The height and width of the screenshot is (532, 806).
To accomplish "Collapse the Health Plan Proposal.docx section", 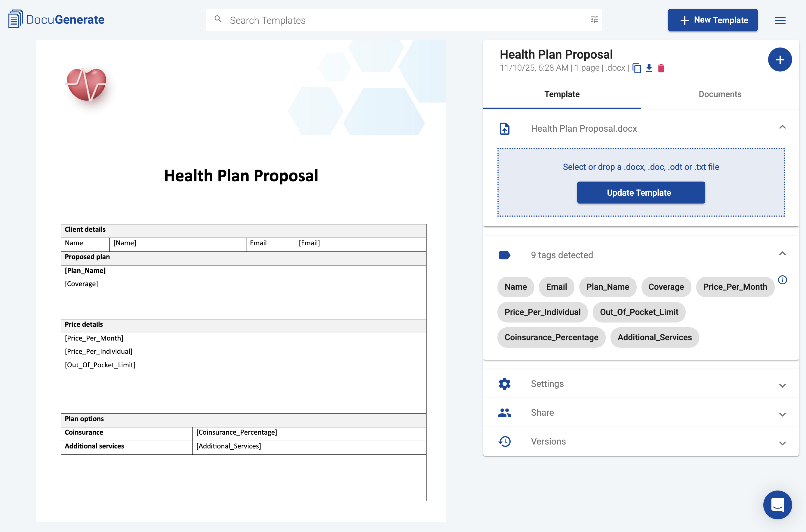I will pos(783,127).
